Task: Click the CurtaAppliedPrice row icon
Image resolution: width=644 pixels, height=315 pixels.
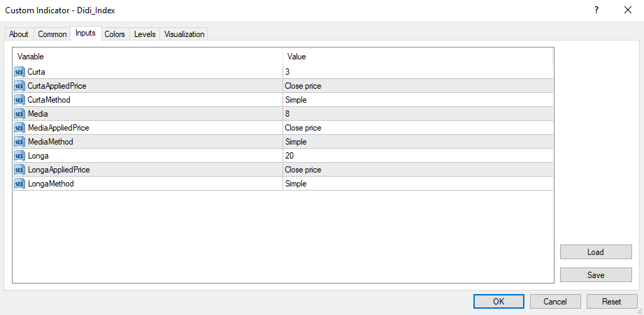Action: [x=20, y=86]
